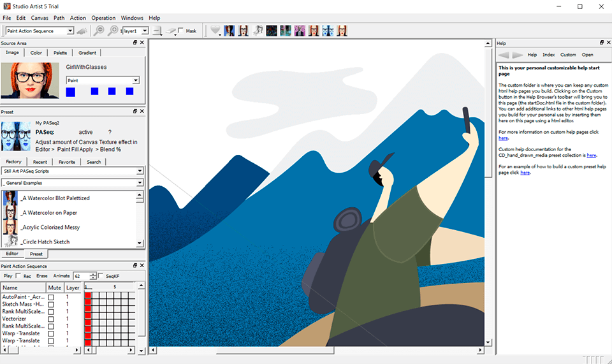Click the layer options icon beside layer1

pyautogui.click(x=157, y=31)
